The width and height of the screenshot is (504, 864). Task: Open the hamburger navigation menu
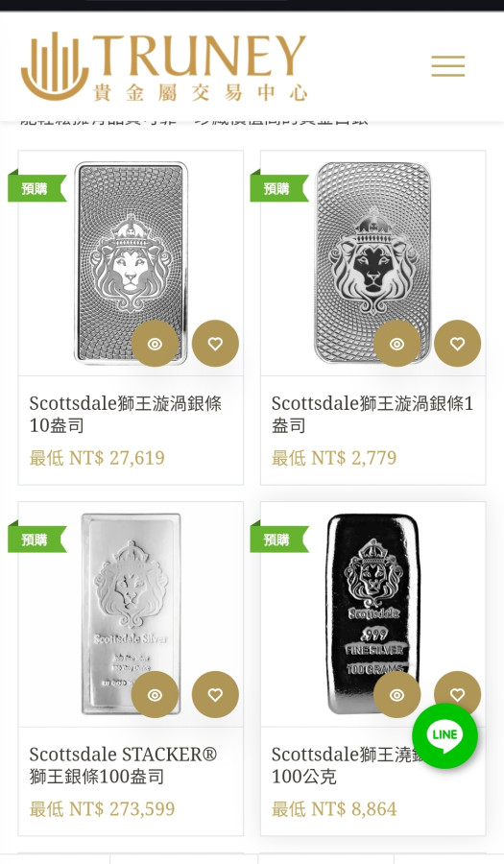[x=447, y=66]
